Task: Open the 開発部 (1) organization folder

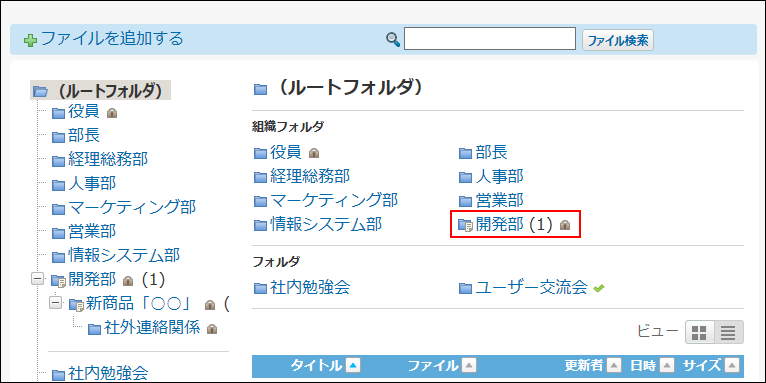Action: click(514, 225)
